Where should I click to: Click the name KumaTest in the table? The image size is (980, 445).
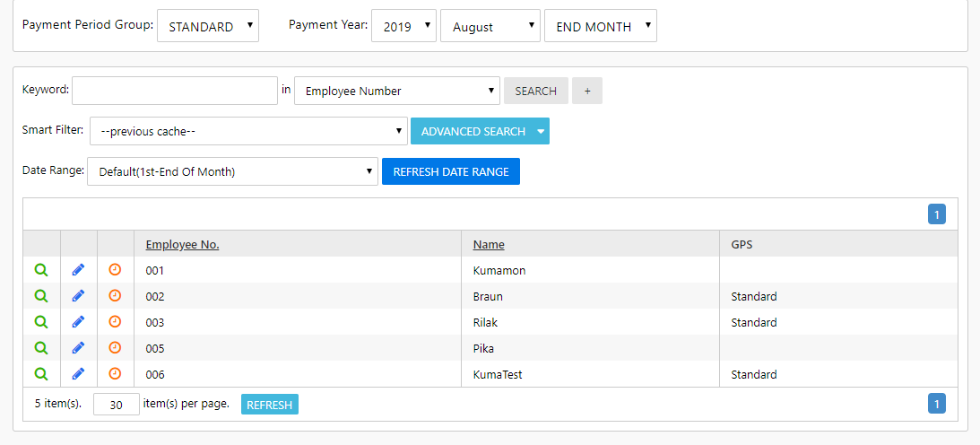click(x=498, y=374)
